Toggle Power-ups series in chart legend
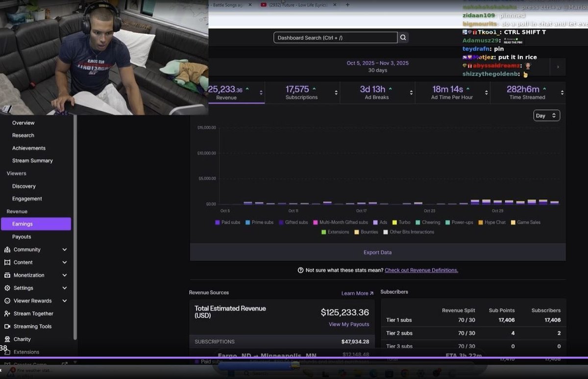Image resolution: width=588 pixels, height=379 pixels. (459, 222)
